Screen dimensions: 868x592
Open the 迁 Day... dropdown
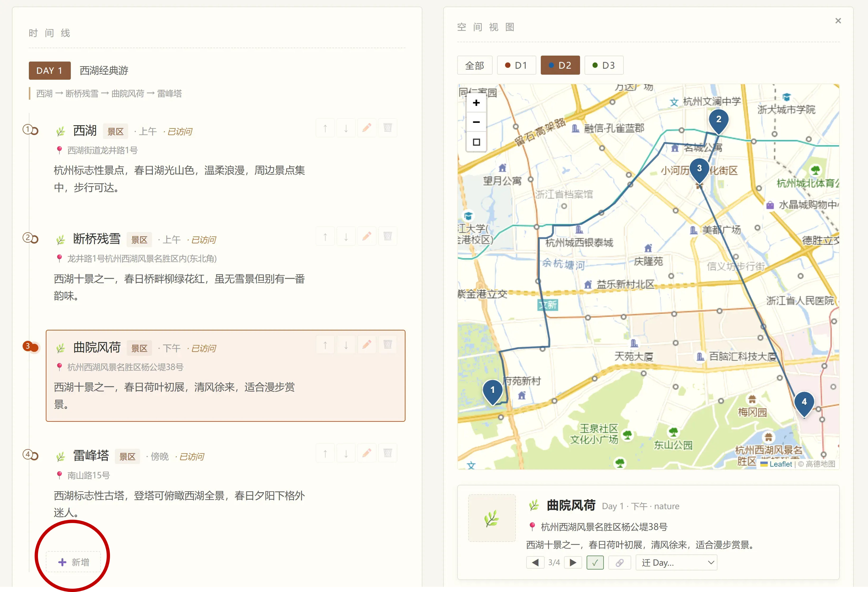(x=676, y=563)
